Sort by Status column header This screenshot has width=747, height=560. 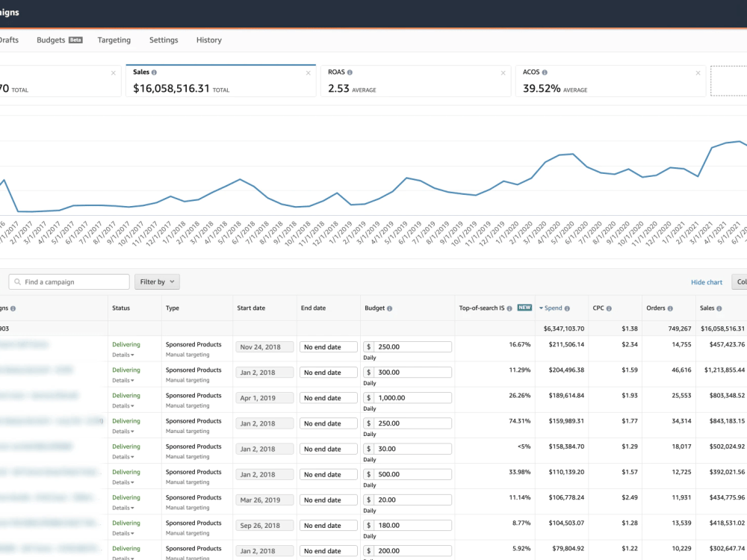pyautogui.click(x=121, y=308)
